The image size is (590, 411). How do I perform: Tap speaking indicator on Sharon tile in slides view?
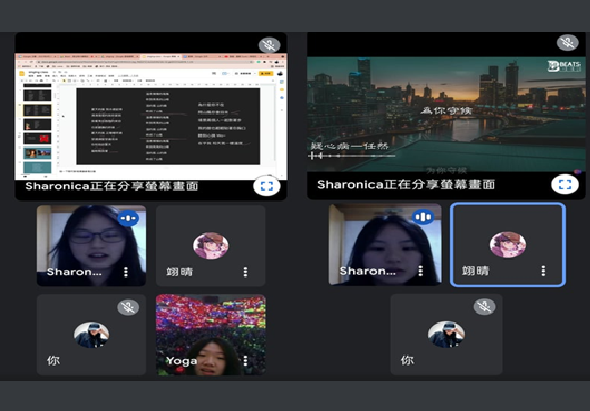point(128,218)
